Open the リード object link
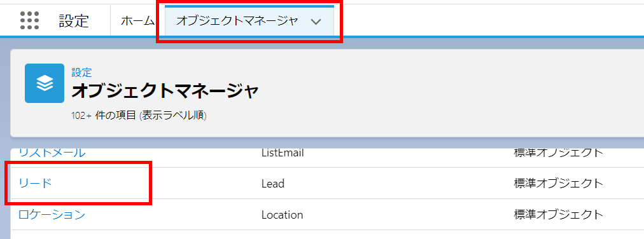Viewport: 644px width, 239px height. [36, 183]
